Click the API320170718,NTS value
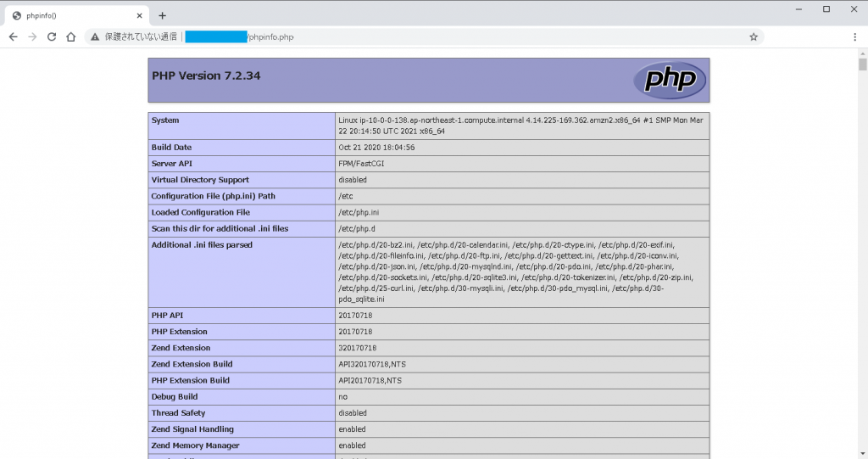The height and width of the screenshot is (459, 868). [372, 364]
